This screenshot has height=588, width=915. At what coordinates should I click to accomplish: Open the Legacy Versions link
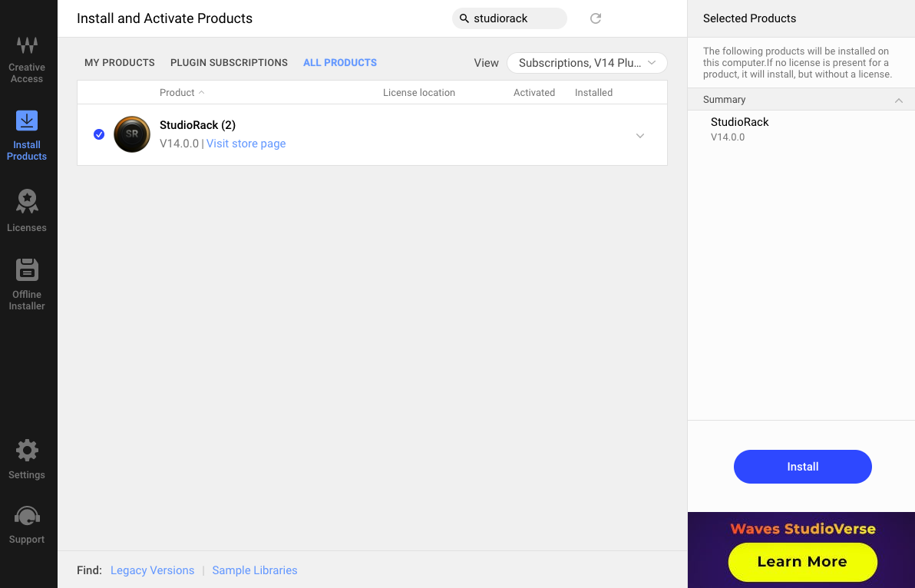pyautogui.click(x=152, y=570)
